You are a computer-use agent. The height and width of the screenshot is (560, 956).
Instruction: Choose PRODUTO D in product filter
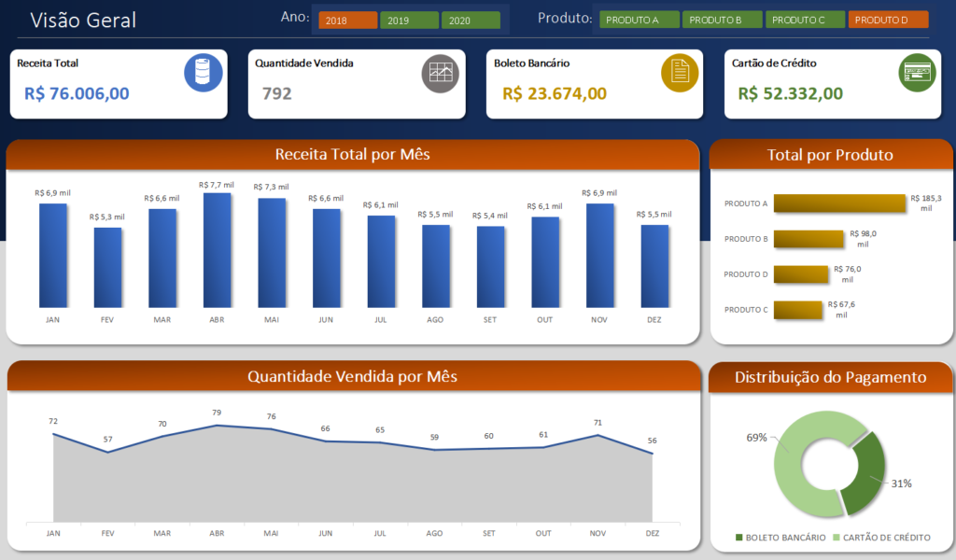tap(887, 20)
